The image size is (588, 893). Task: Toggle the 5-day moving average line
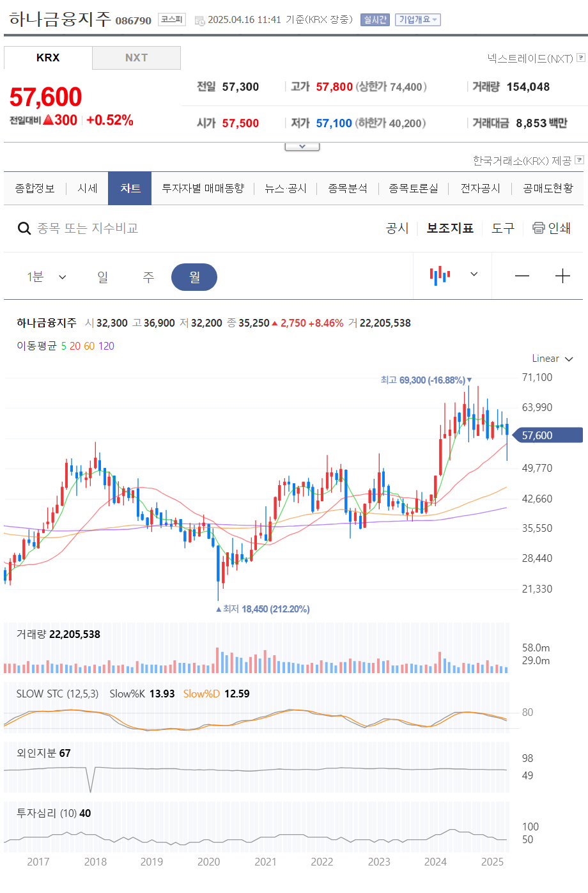(x=64, y=346)
